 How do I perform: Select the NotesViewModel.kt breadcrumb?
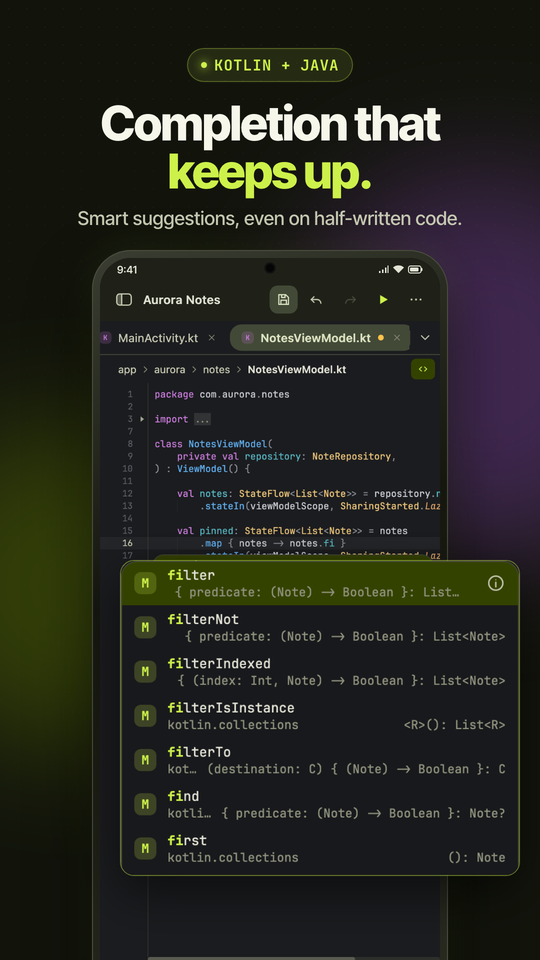[297, 370]
